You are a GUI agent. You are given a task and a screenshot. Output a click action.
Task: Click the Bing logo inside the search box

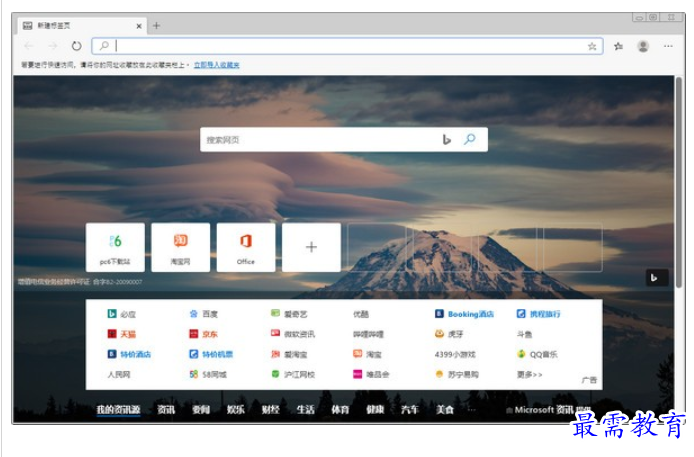[447, 140]
